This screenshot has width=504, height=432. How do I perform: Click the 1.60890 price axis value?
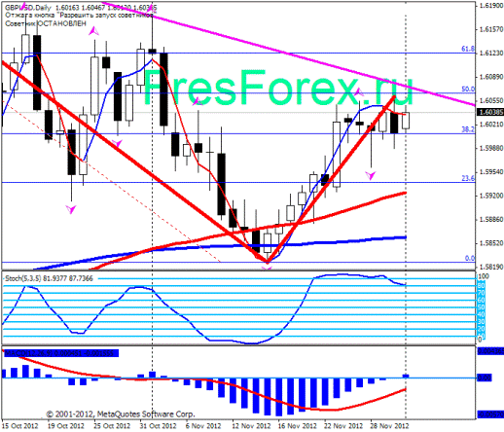pos(491,77)
